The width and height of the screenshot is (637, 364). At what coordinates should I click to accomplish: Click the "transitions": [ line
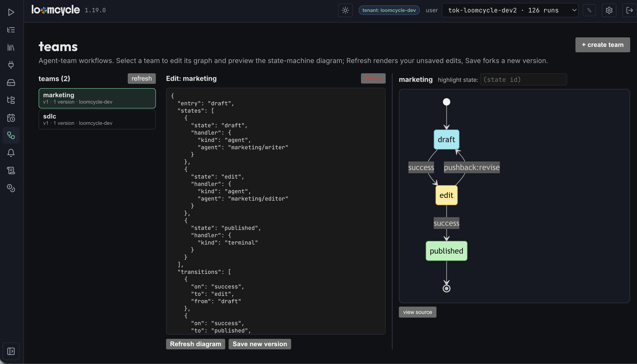pyautogui.click(x=204, y=272)
